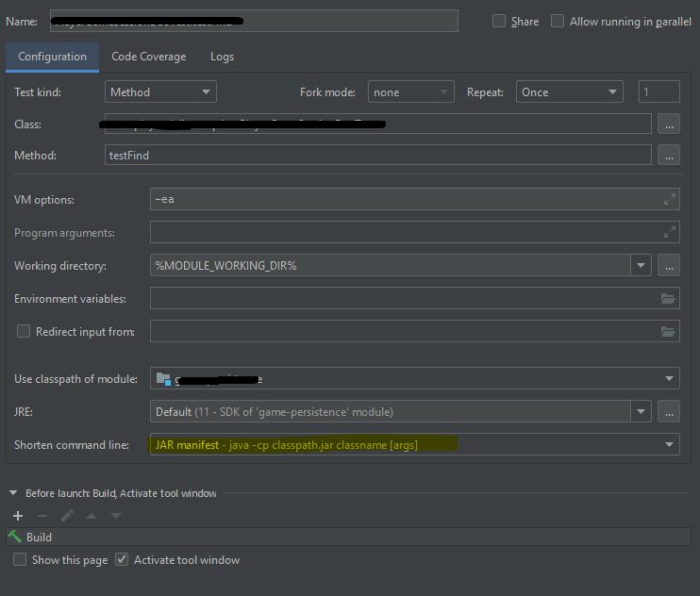Switch to the Code Coverage tab
The width and height of the screenshot is (700, 596).
pos(149,57)
